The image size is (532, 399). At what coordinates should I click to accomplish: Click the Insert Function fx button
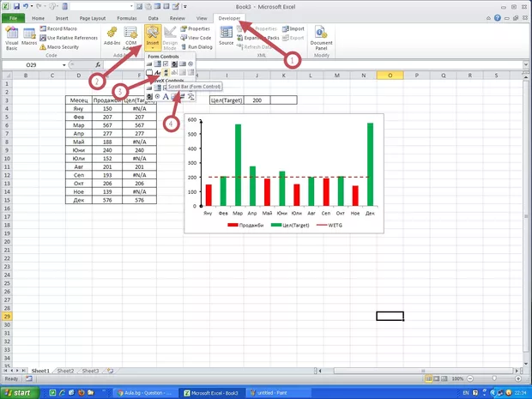[98, 65]
